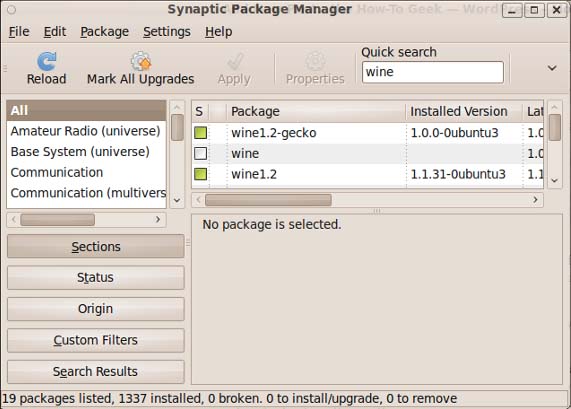Click package list scroll down arrow

tap(555, 180)
